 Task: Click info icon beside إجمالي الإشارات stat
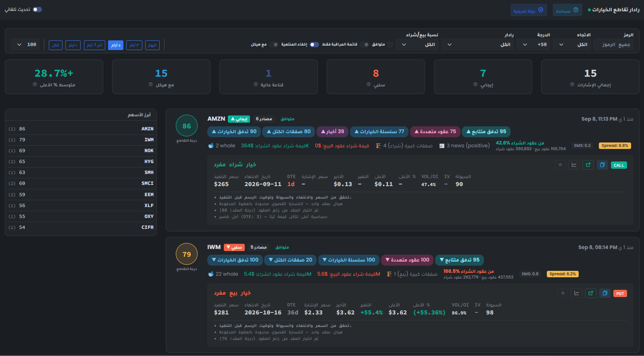pyautogui.click(x=572, y=84)
